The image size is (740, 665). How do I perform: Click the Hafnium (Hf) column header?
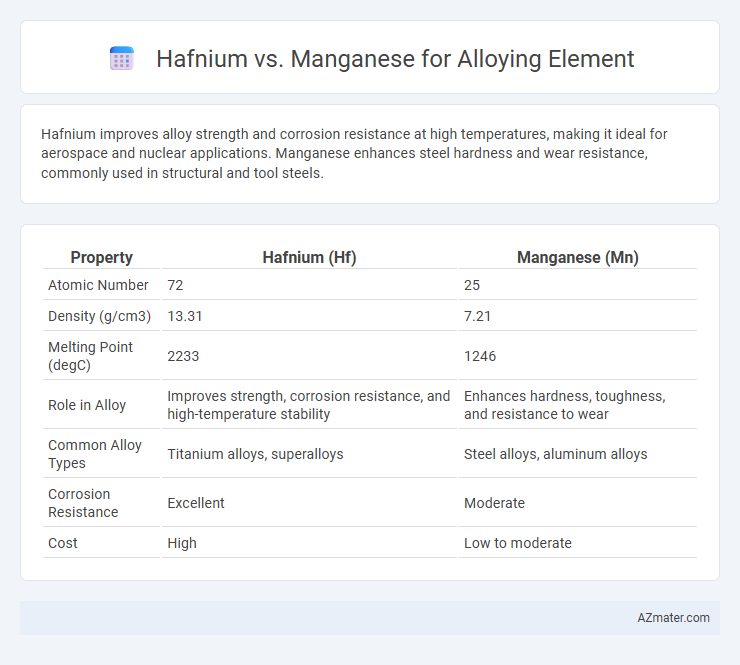[309, 257]
